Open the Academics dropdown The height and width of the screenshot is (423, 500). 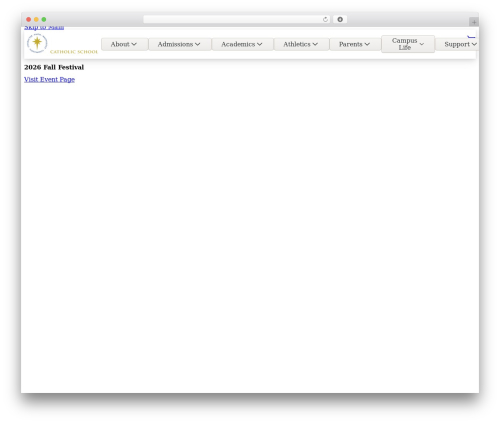coord(242,44)
